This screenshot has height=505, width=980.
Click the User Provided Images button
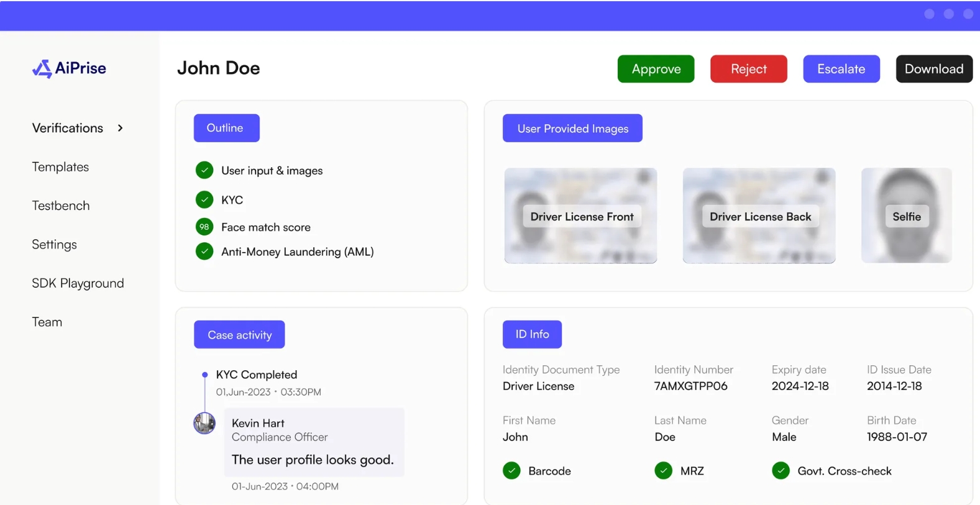click(572, 128)
